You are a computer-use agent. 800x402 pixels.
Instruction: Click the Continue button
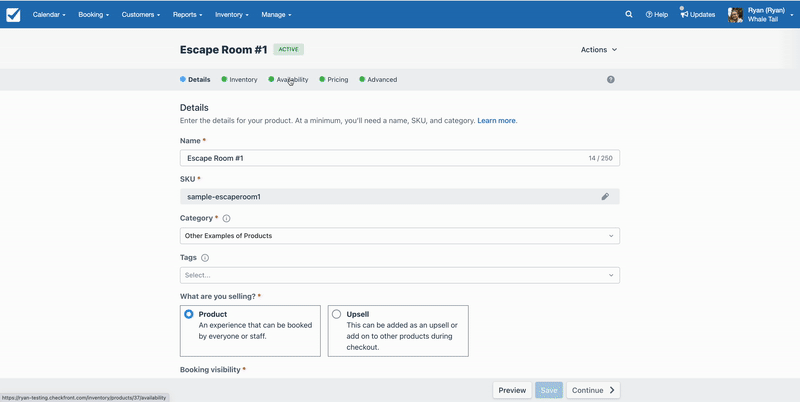click(593, 390)
